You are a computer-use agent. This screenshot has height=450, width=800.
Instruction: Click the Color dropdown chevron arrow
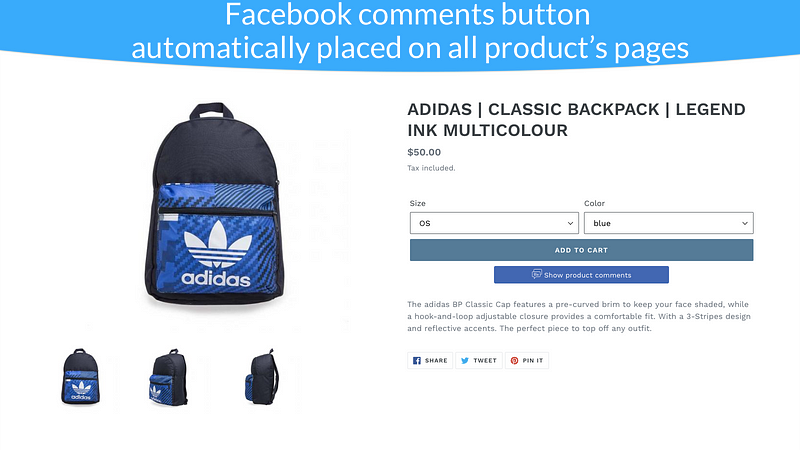pos(745,223)
